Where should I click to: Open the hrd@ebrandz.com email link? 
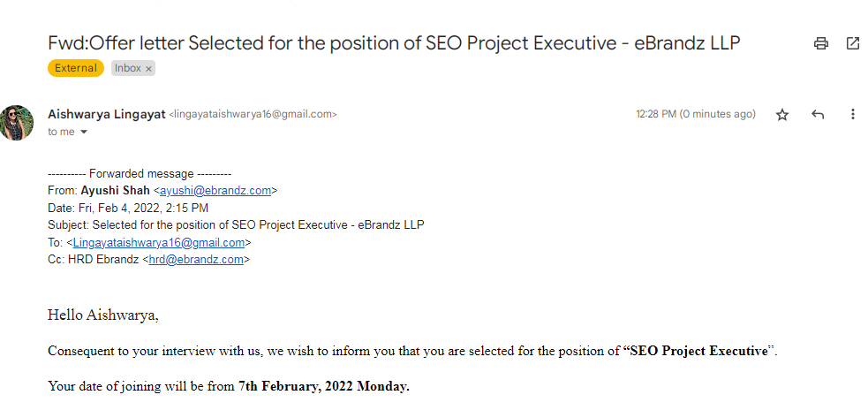point(196,260)
